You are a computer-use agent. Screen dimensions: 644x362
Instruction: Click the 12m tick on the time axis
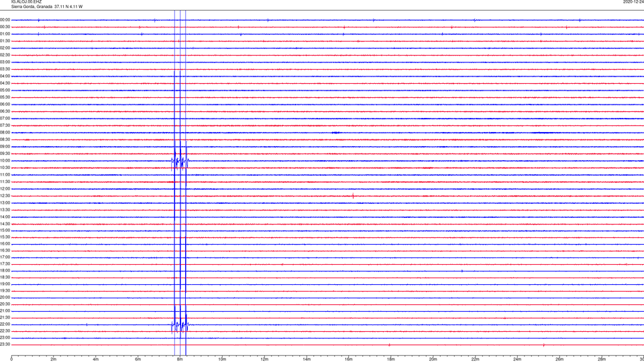pos(264,359)
